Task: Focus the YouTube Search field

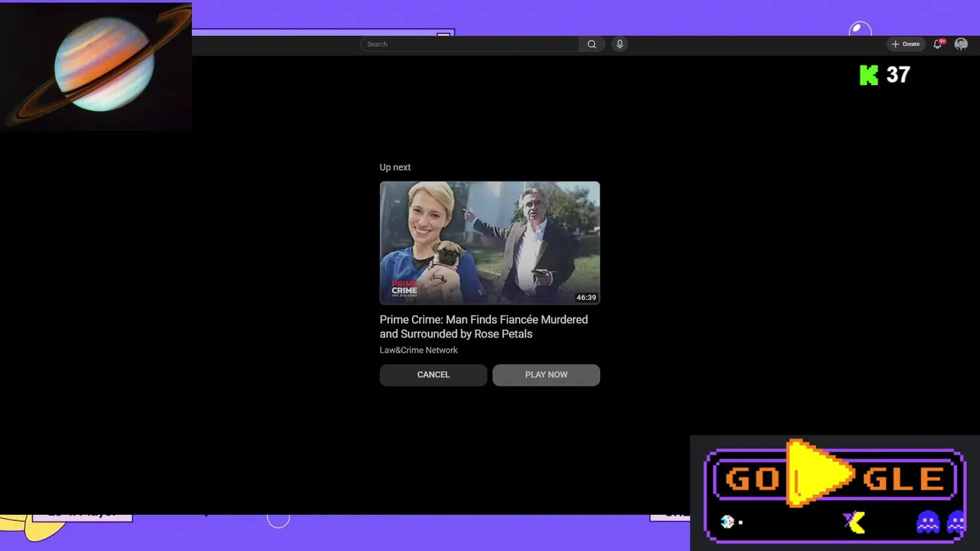Action: point(470,44)
